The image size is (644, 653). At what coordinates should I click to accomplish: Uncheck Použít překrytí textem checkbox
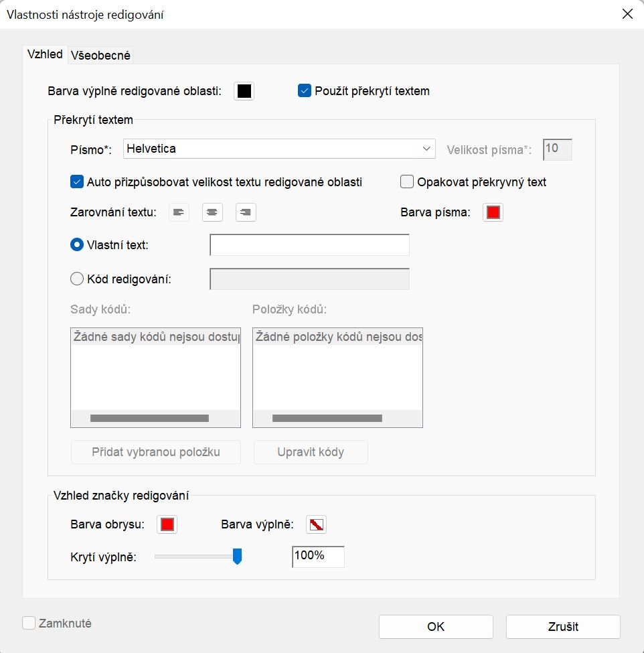pos(305,91)
